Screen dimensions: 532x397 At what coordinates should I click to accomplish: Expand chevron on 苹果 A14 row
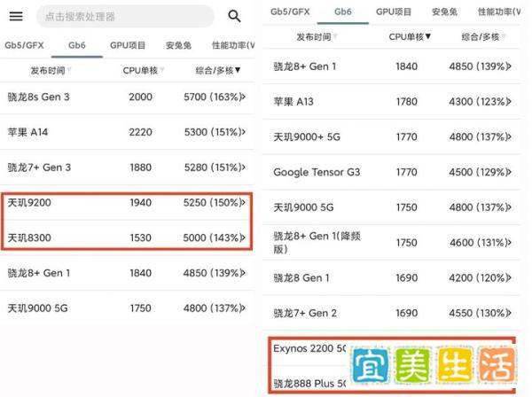(243, 132)
